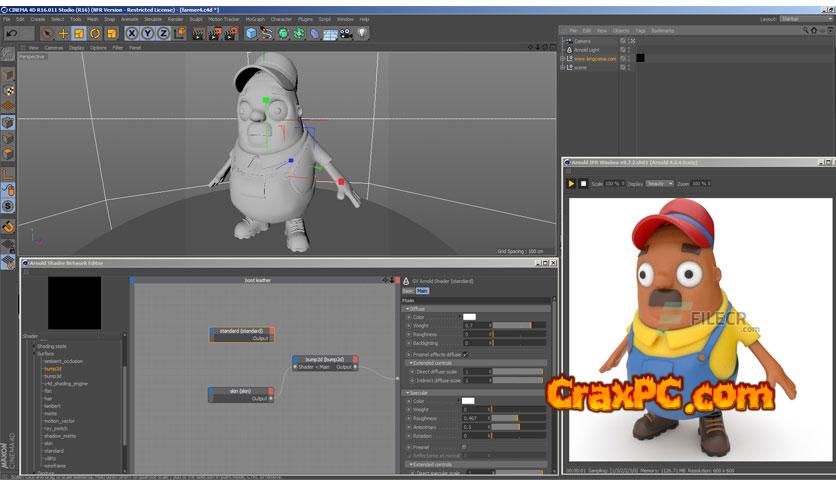The width and height of the screenshot is (836, 484).
Task: Switch to the Main tab in shader attributes
Action: click(422, 291)
